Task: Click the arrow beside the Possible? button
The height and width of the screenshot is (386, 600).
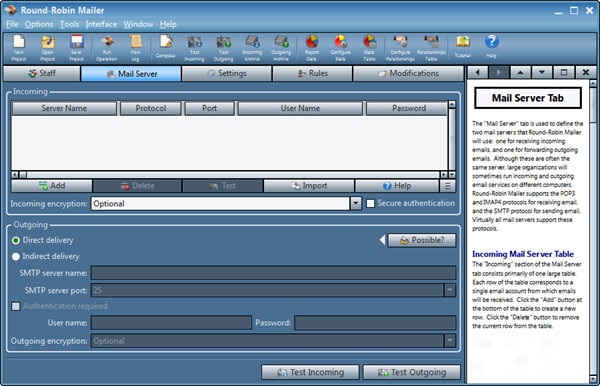Action: coord(382,240)
